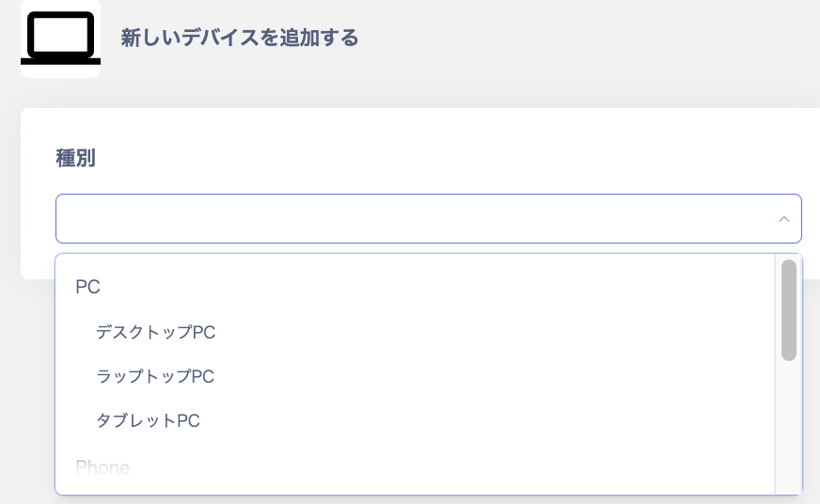Pick タブレットPC as device type
This screenshot has width=820, height=504.
[149, 420]
